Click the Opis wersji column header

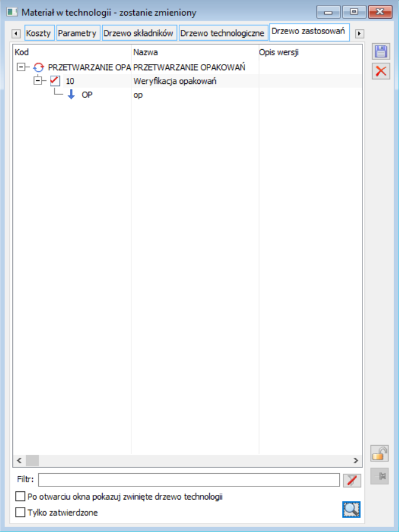[310, 52]
